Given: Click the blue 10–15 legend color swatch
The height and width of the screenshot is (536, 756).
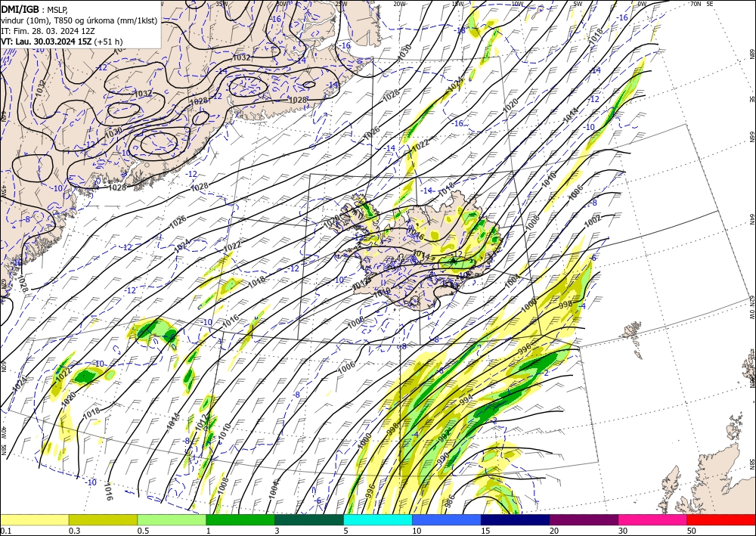Looking at the screenshot, I should point(447,519).
